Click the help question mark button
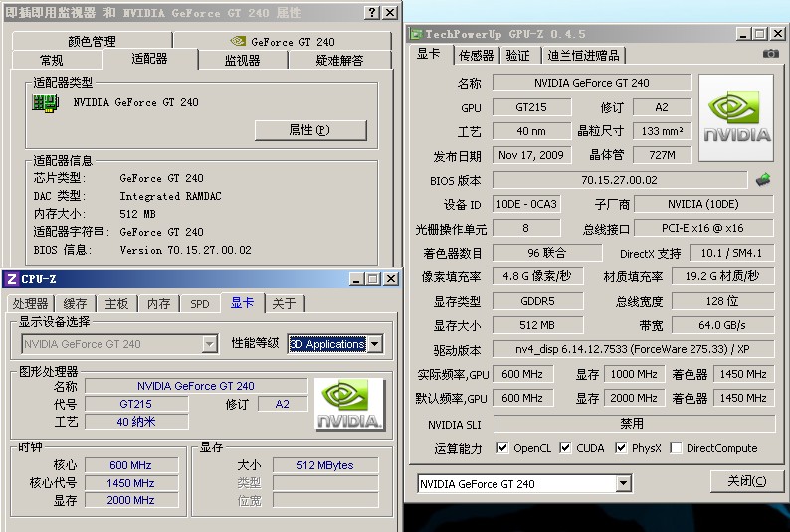 point(371,13)
